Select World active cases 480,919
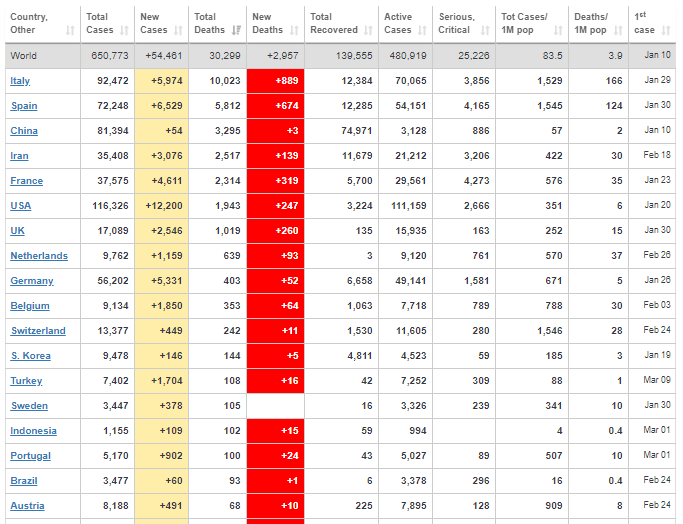683x524 pixels. point(408,56)
